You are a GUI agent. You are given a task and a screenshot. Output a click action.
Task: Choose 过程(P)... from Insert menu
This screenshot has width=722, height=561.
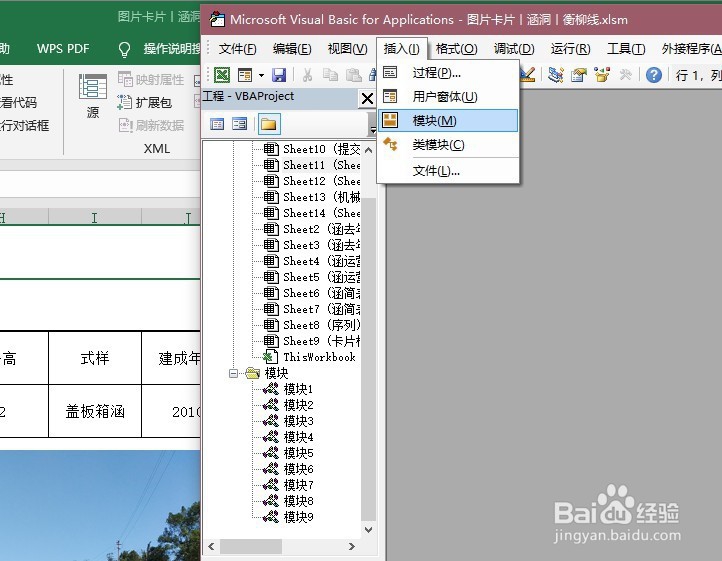click(x=448, y=73)
